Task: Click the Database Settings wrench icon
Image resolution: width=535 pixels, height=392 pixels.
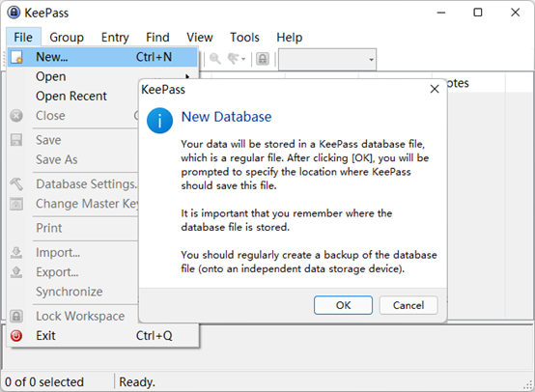Action: coord(16,184)
